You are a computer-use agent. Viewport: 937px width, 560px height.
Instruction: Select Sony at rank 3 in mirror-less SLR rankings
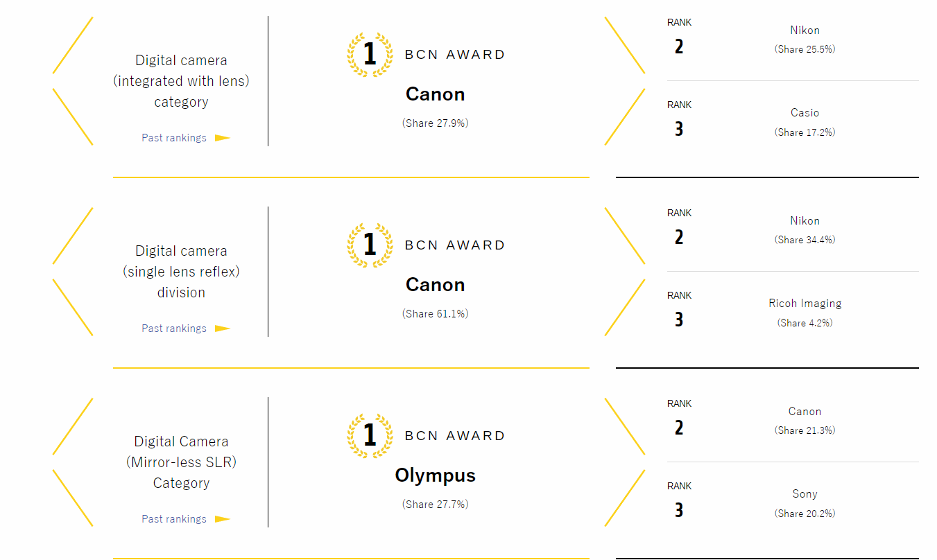(805, 493)
